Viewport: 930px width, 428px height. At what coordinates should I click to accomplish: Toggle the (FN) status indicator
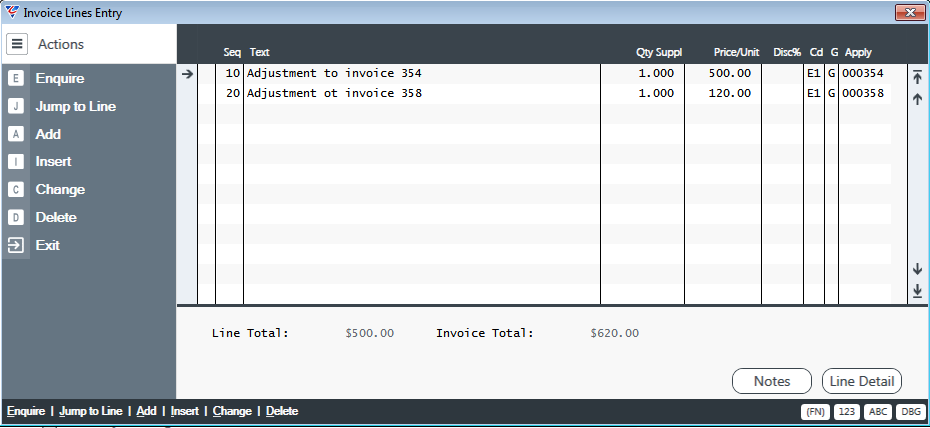tap(816, 412)
